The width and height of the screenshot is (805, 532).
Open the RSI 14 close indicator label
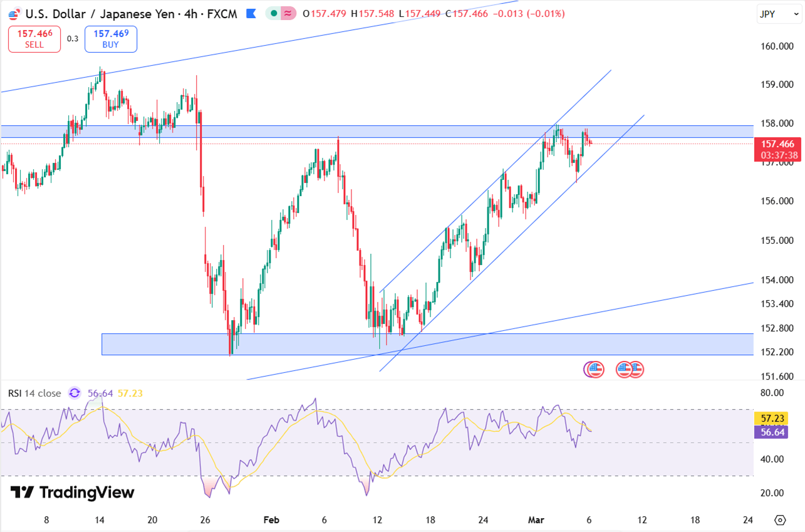[34, 393]
